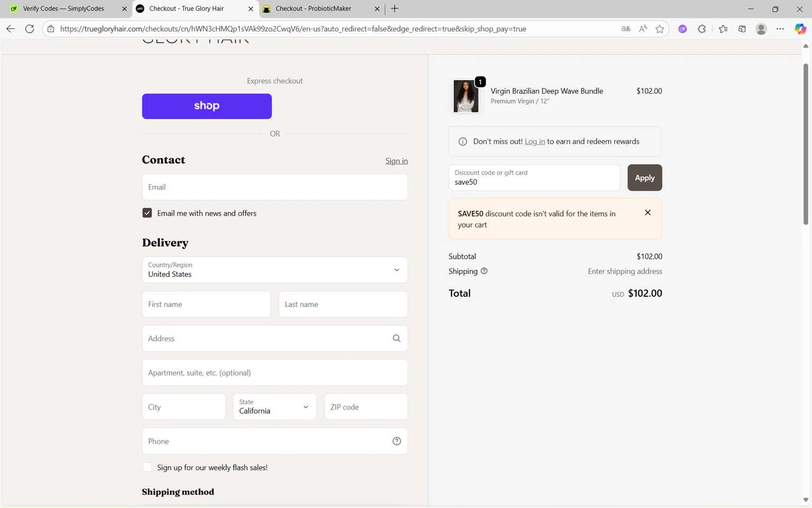Check Sign up for weekly flash sales
812x508 pixels.
(147, 467)
